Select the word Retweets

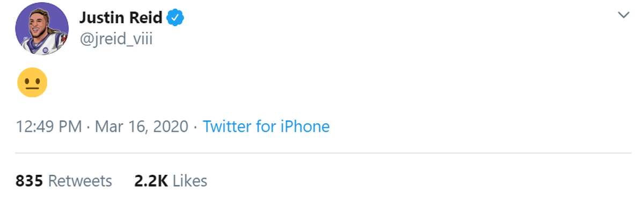(80, 181)
